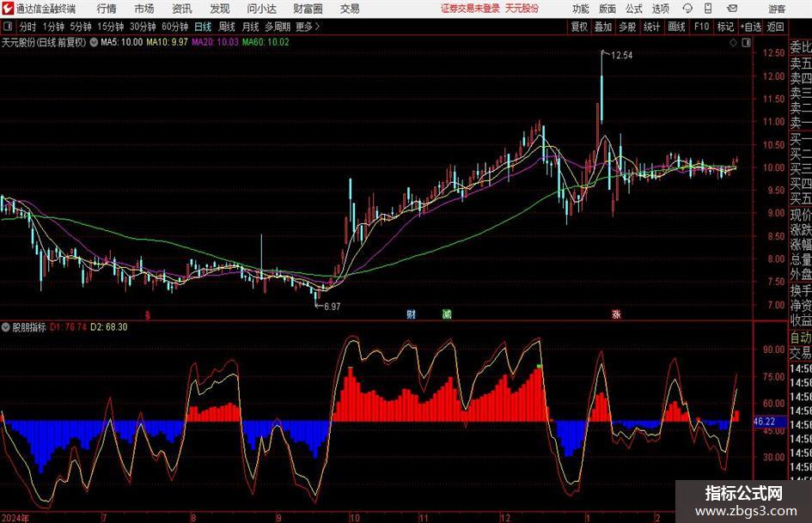Click the 天元股份 title link
Viewport: 812px width, 523px height.
point(522,9)
